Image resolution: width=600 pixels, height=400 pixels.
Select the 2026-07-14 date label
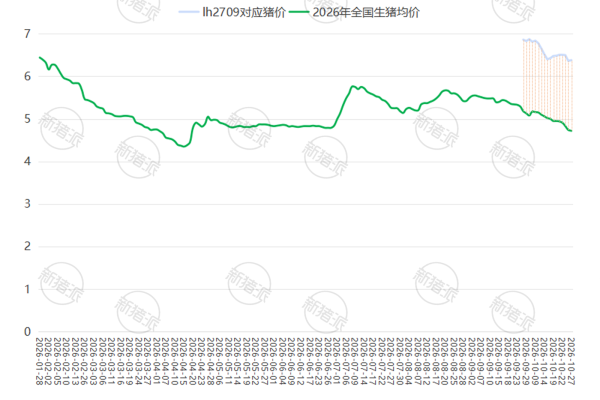[x=364, y=361]
